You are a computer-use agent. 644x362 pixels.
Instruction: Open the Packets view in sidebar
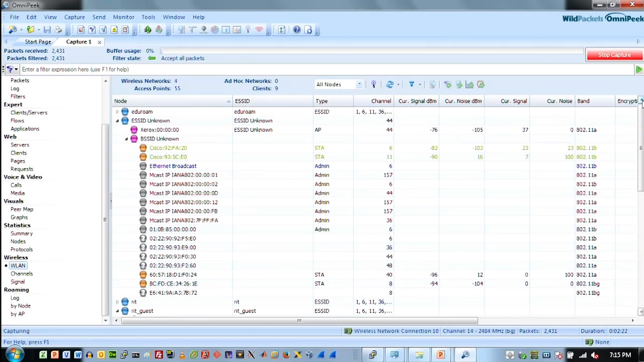coord(20,80)
